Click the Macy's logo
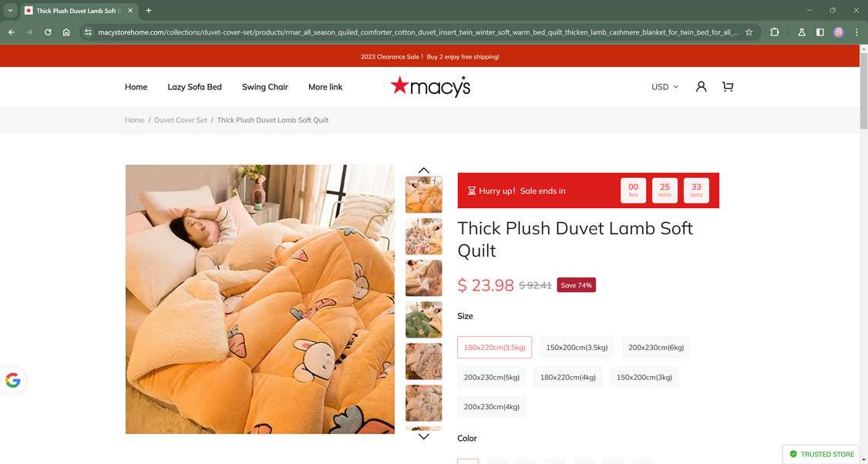Viewport: 868px width, 464px height. [x=430, y=86]
